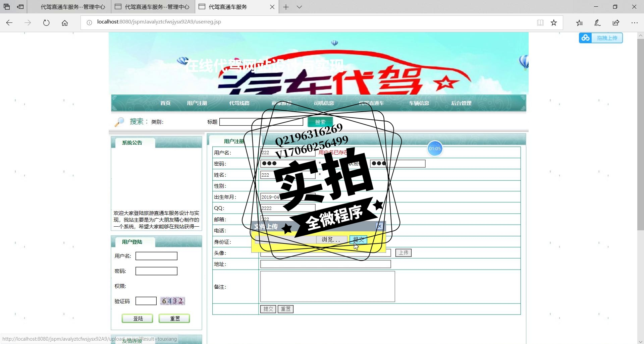
Task: Click the 01:05 timer bubble
Action: [x=435, y=149]
